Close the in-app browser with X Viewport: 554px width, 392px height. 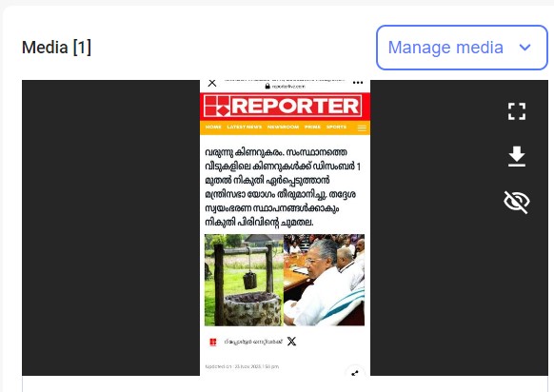(212, 83)
